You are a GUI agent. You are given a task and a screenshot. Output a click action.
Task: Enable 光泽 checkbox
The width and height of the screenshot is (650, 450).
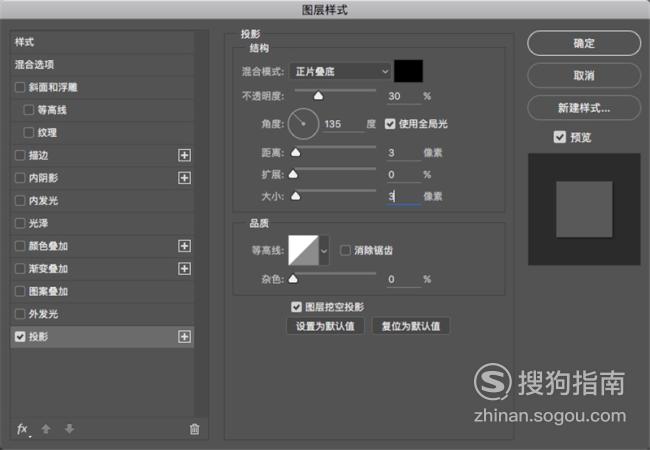(x=19, y=223)
